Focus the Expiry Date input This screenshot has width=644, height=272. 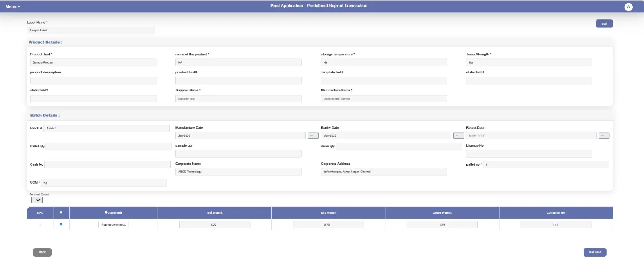pos(386,136)
